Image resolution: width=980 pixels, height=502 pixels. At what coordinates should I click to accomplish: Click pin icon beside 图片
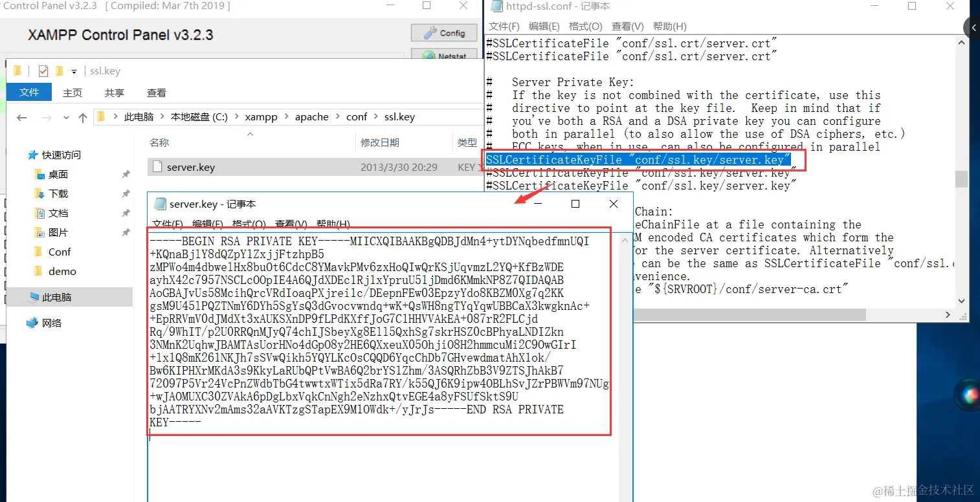(x=126, y=233)
